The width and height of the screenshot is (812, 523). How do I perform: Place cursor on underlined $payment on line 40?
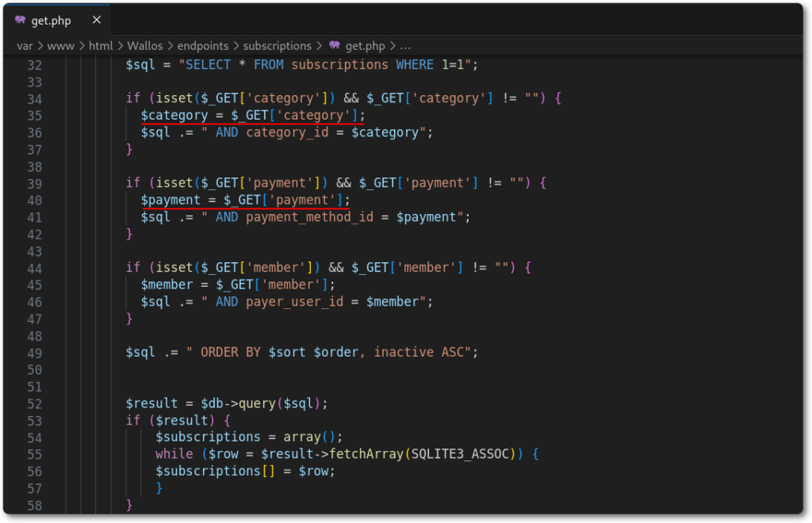click(170, 200)
